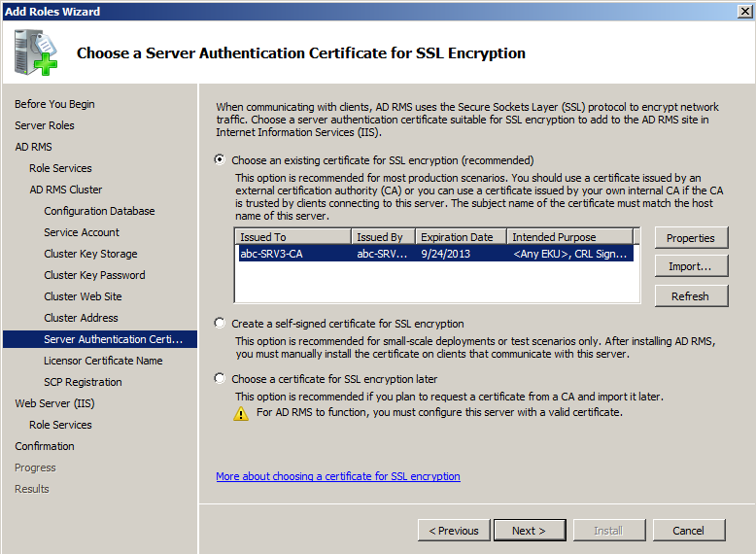Jump to Cluster Key Storage step

90,254
